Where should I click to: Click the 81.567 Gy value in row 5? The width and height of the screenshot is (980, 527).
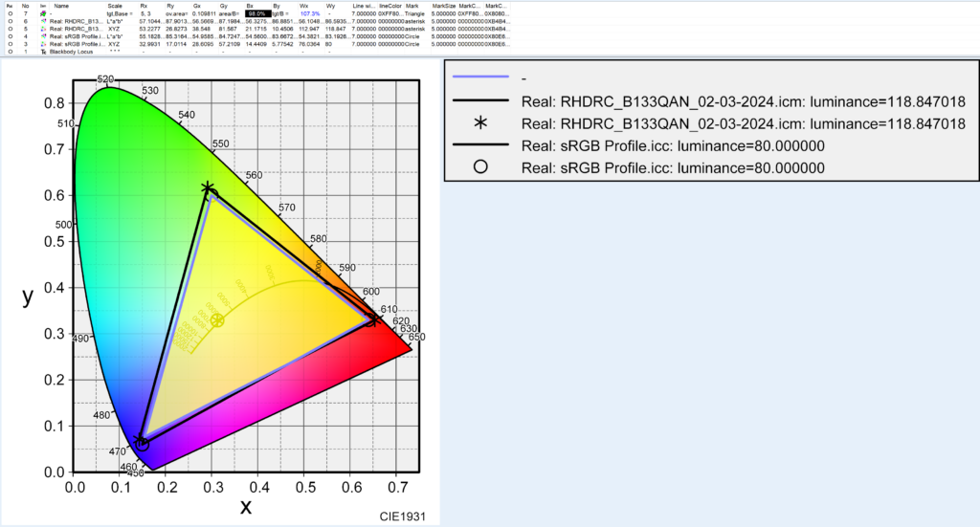point(228,29)
